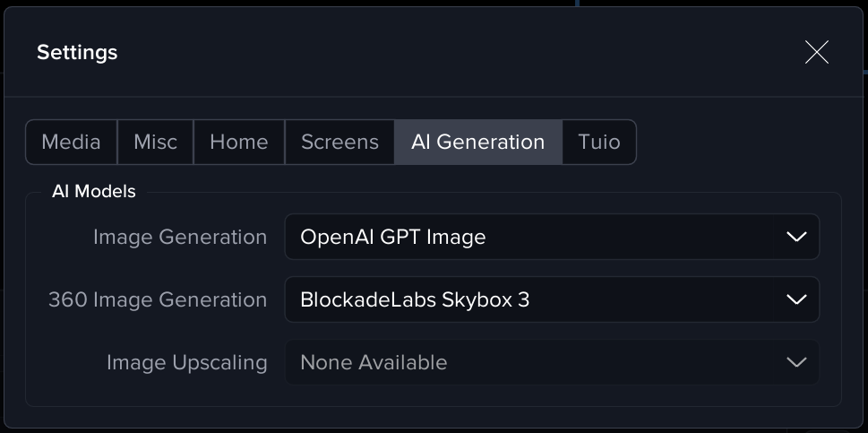This screenshot has height=433, width=868.
Task: Close the Settings dialog with the X
Action: [x=816, y=52]
